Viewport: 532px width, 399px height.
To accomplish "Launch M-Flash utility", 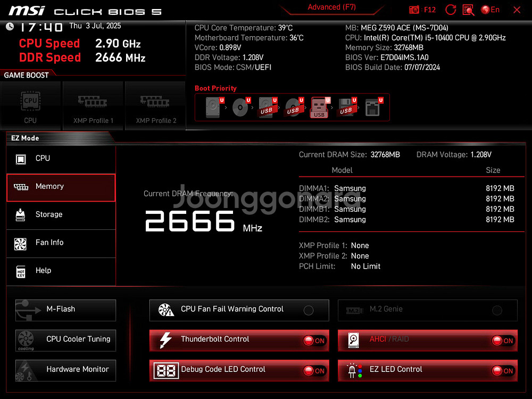I will pos(65,310).
